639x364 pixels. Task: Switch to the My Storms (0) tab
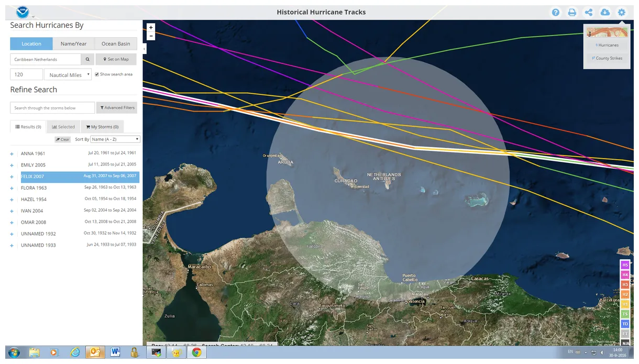coord(102,127)
